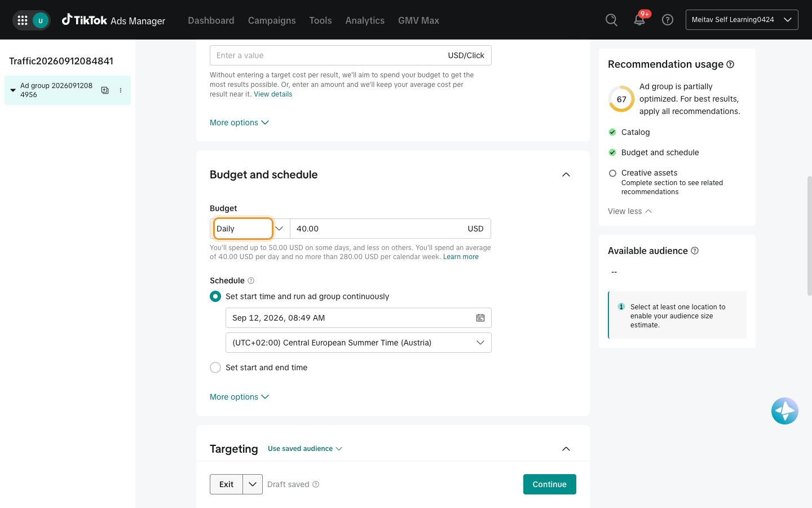Click the budget amount 40.00 field
The image size is (812, 508).
(x=391, y=229)
